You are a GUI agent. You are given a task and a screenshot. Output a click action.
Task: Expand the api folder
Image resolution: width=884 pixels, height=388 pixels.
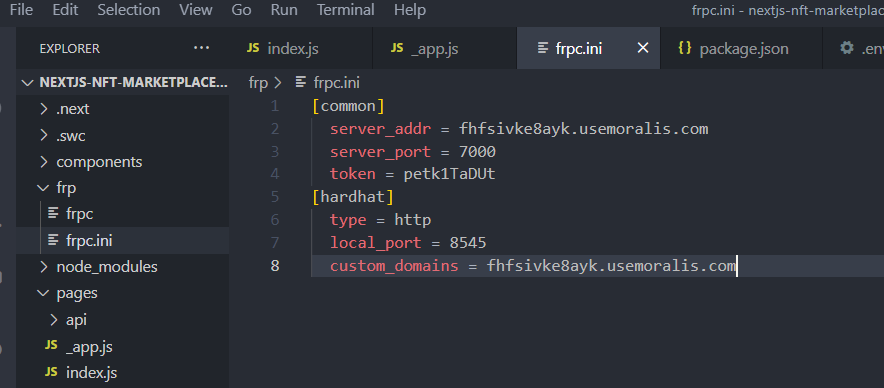tap(122, 320)
